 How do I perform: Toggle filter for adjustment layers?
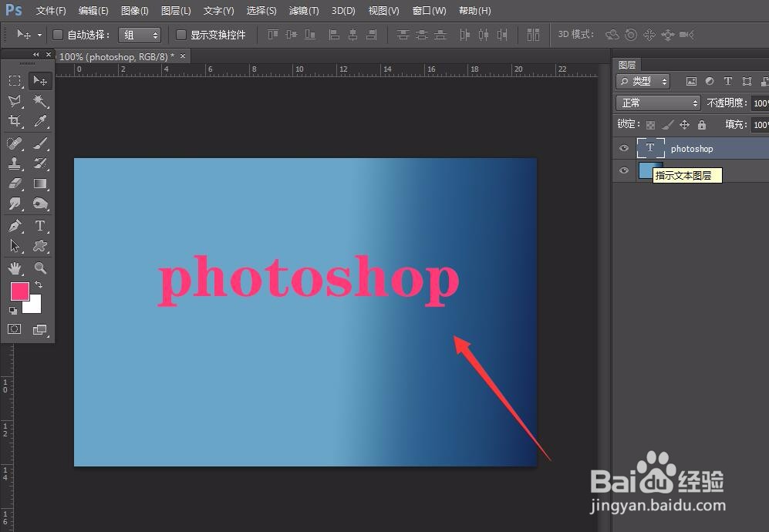pos(710,82)
